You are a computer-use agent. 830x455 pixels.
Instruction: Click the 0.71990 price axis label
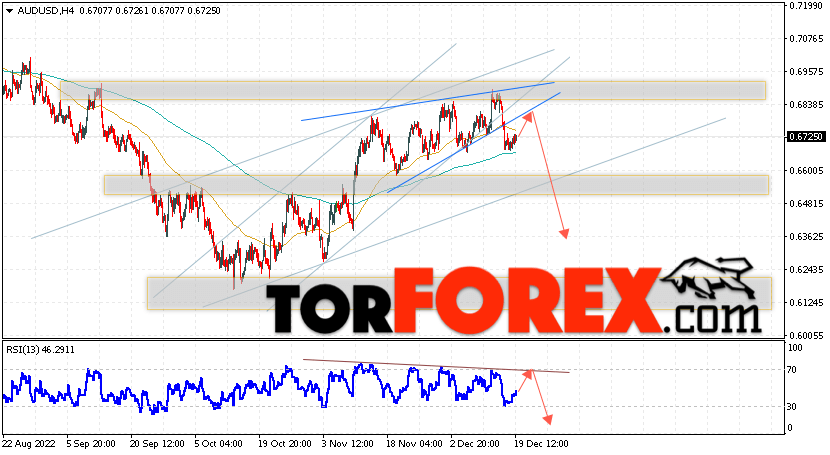coord(806,6)
